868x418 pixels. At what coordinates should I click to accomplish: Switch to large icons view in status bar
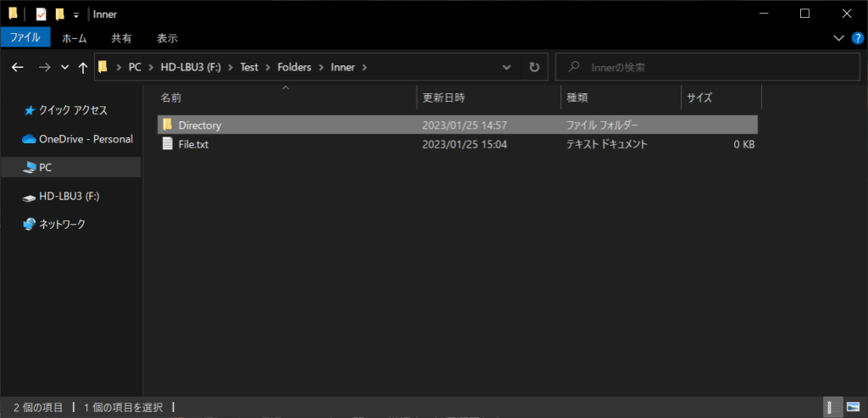[x=853, y=408]
